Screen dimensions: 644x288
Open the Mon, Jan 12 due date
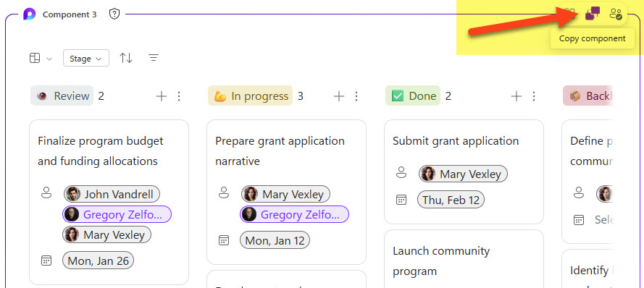click(x=275, y=240)
